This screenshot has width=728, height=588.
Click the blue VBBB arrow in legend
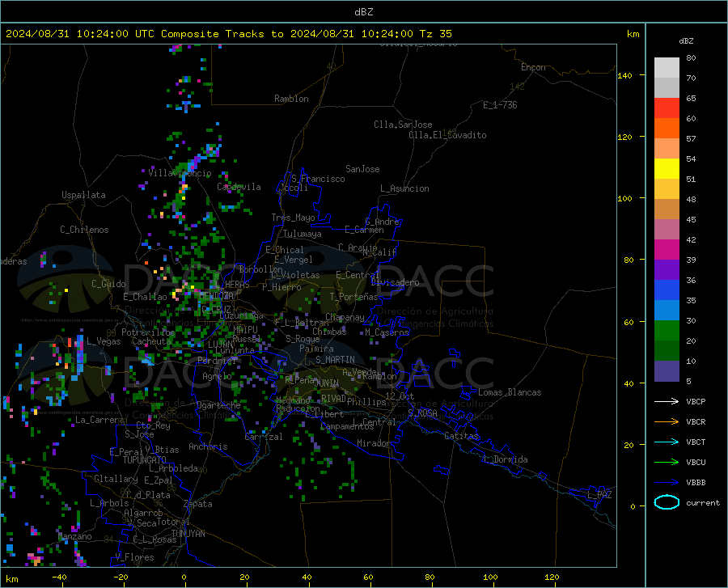(667, 483)
